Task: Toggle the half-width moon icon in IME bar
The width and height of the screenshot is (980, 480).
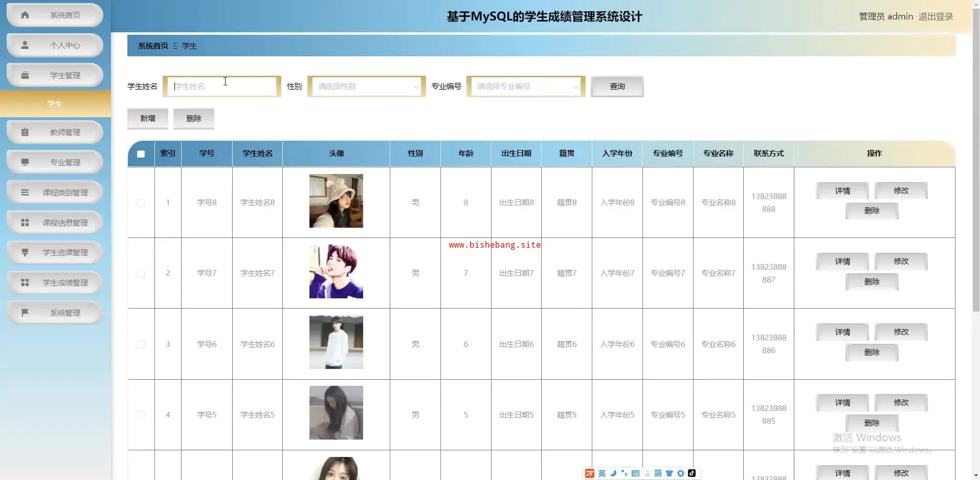Action: [x=613, y=473]
